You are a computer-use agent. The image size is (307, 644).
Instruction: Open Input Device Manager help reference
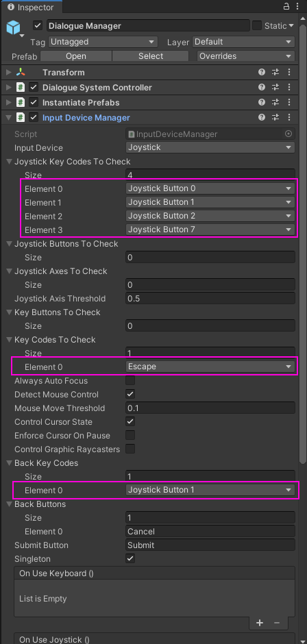pyautogui.click(x=261, y=117)
